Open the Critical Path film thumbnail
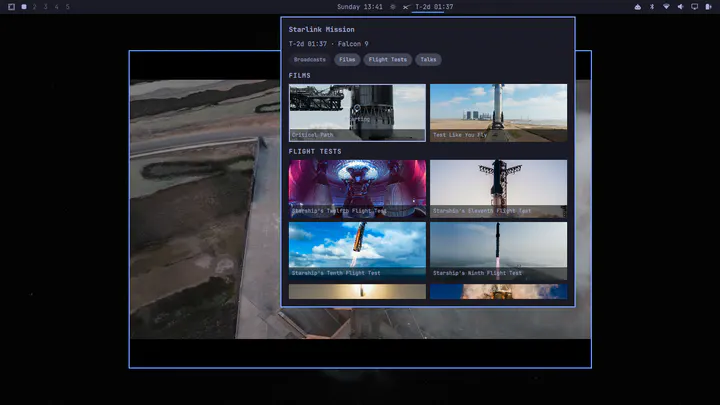Screen dimensions: 720x405 (357, 112)
